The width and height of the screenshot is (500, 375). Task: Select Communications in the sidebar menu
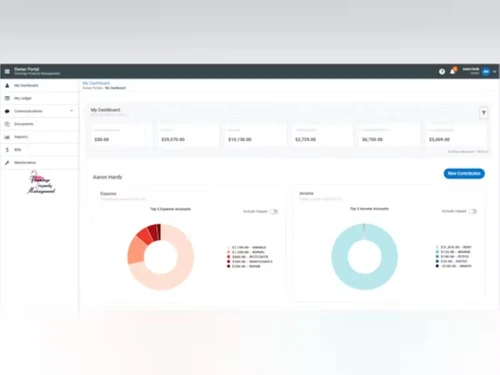click(x=28, y=111)
